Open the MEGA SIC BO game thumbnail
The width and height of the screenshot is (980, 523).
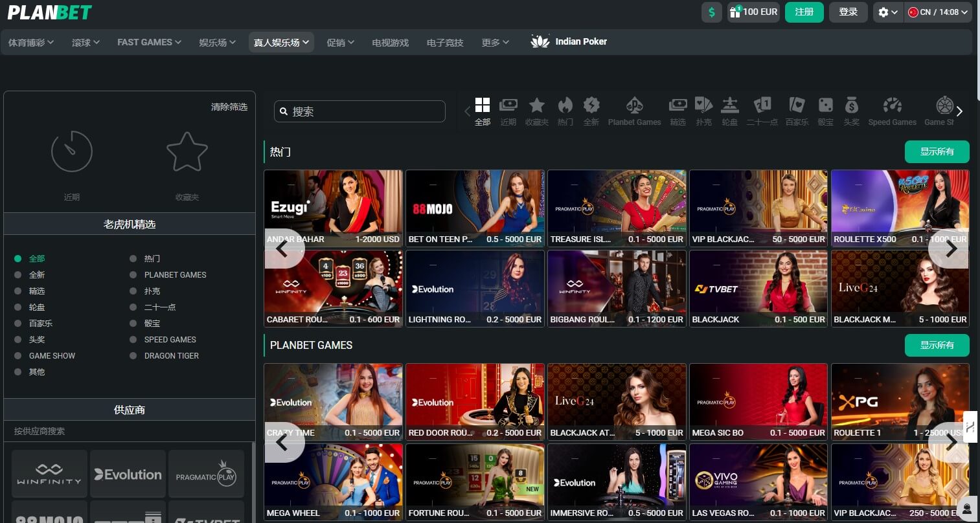(758, 401)
